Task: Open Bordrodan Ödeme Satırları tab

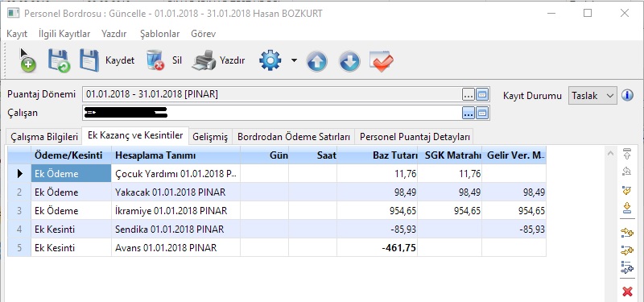Action: [294, 137]
